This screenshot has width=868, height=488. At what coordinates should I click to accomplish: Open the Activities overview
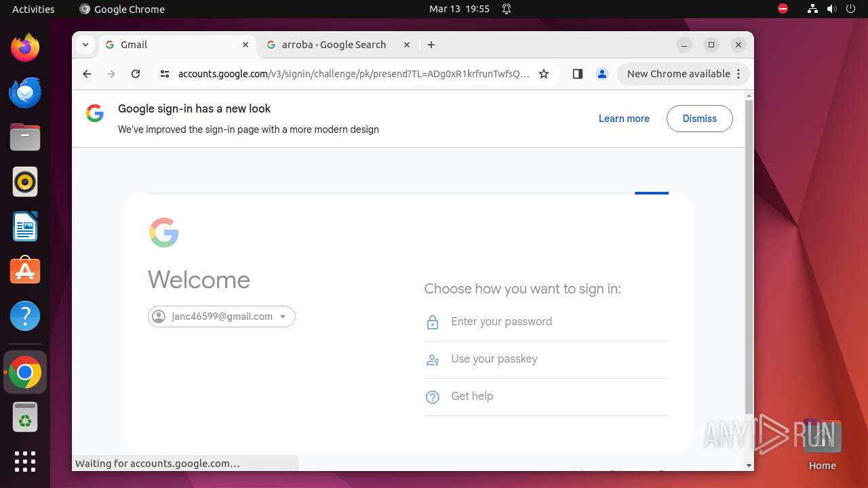coord(33,9)
